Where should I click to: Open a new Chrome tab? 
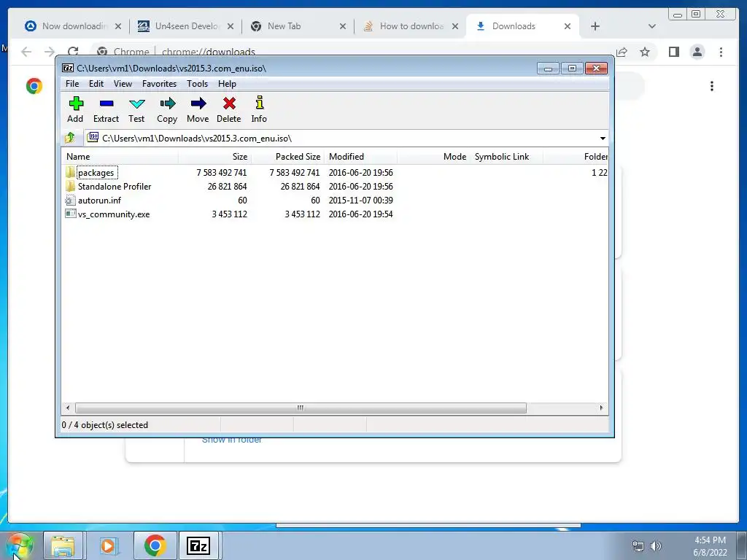pos(595,26)
